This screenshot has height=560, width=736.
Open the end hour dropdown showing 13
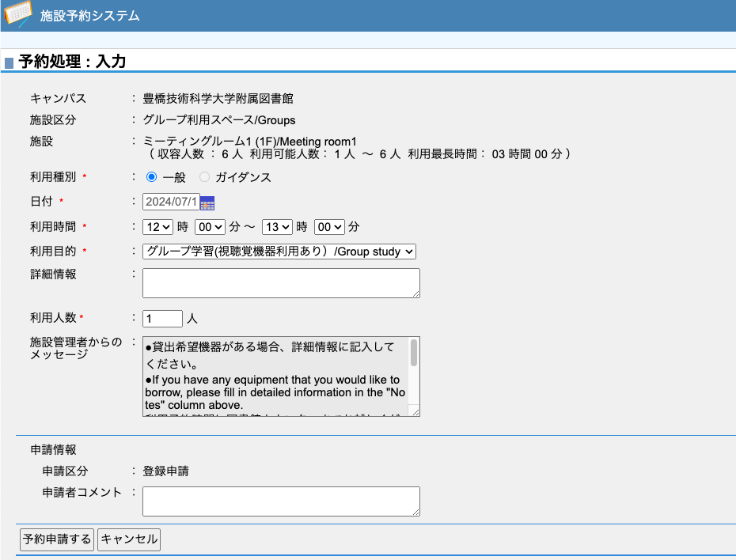coord(277,227)
